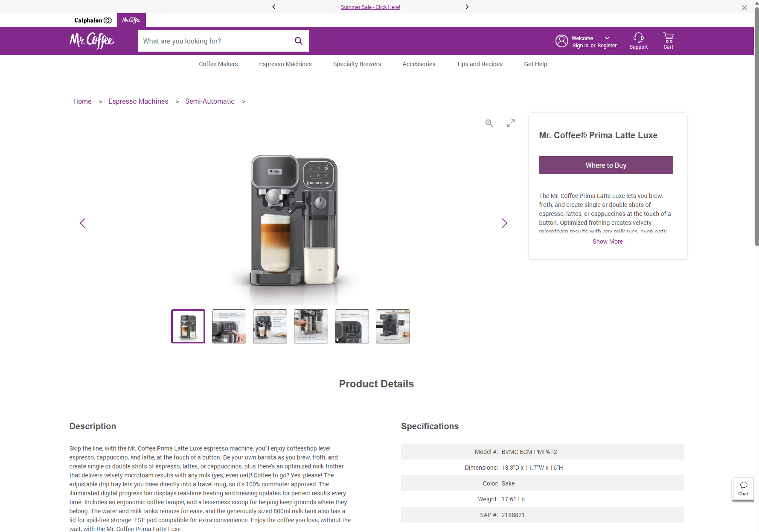
Task: Click the dimensions value 13.3"D x 11.7"W x 16"H
Action: pos(532,468)
